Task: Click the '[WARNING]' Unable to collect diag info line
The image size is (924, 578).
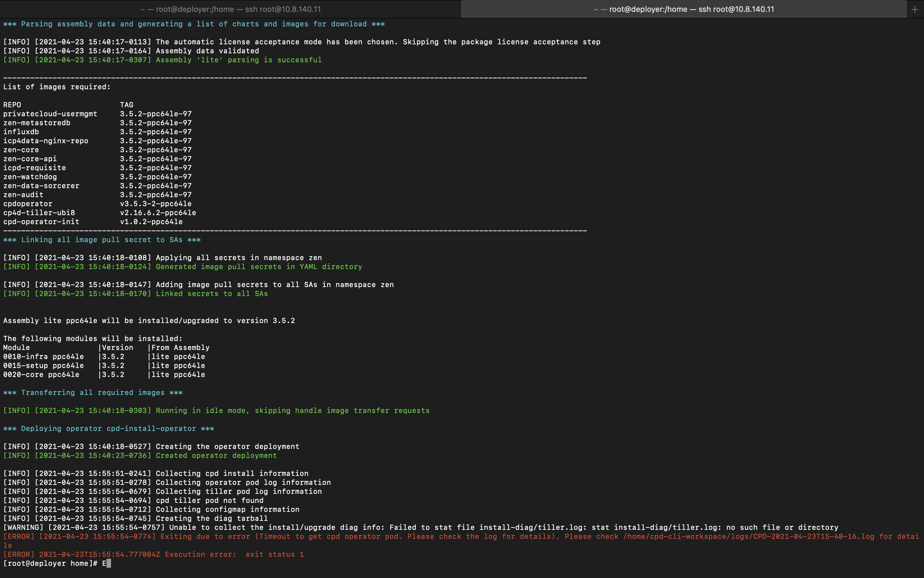Action: pyautogui.click(x=421, y=528)
